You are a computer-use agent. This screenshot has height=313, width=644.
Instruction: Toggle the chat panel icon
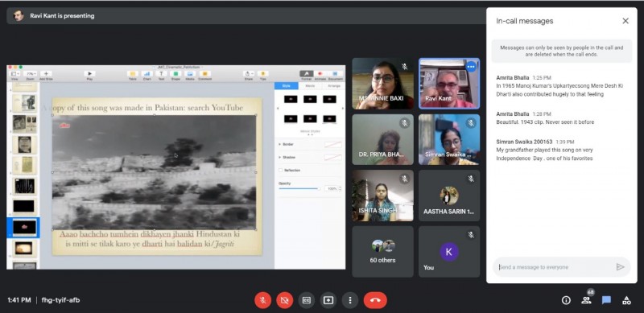606,300
